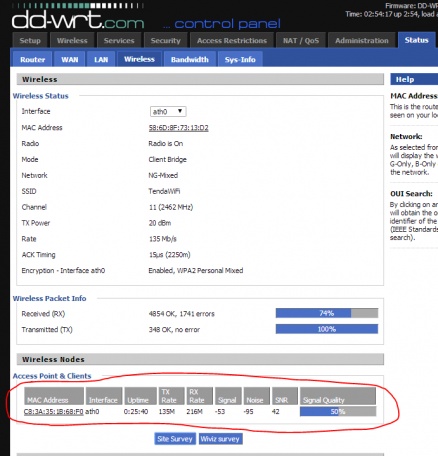Select the NAT / QoS tab

pyautogui.click(x=301, y=40)
